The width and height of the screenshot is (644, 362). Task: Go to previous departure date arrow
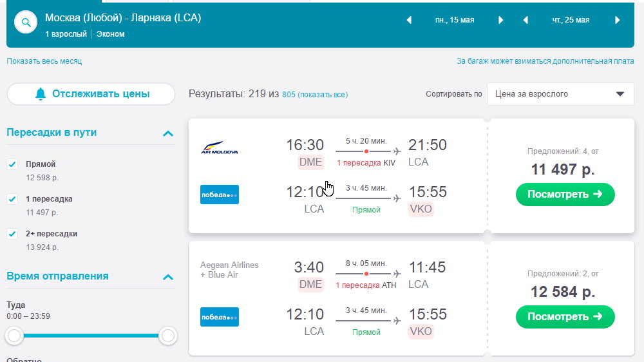click(409, 20)
